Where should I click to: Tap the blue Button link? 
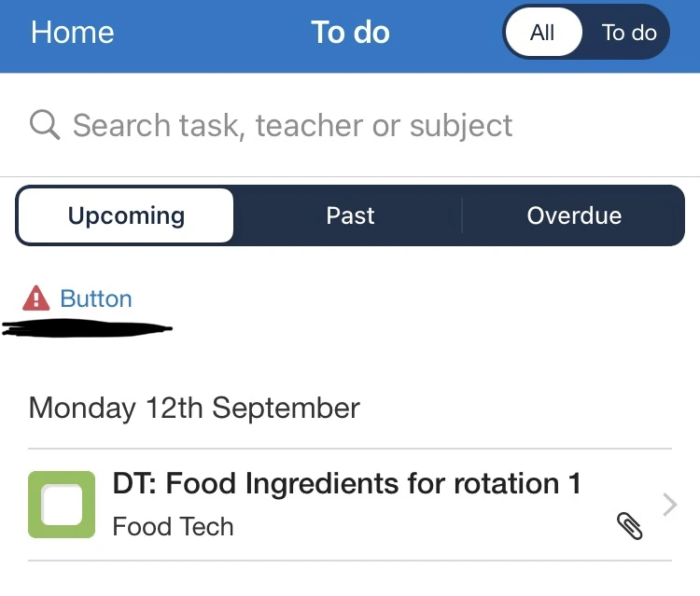coord(96,298)
